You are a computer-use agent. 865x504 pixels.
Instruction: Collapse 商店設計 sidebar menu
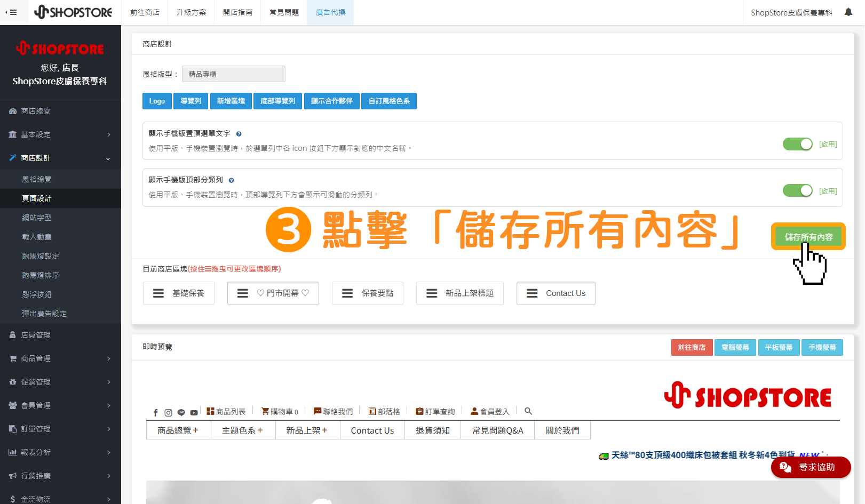pyautogui.click(x=60, y=158)
